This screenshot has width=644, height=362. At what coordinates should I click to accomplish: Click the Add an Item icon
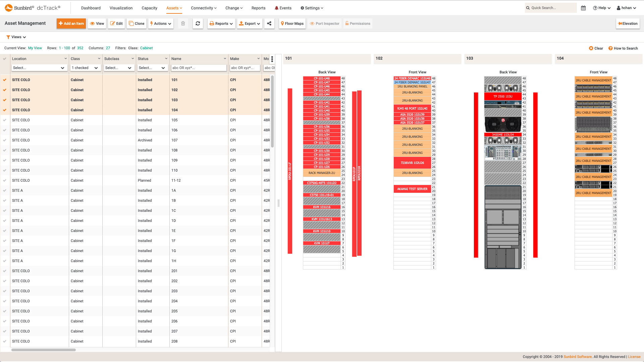point(71,23)
